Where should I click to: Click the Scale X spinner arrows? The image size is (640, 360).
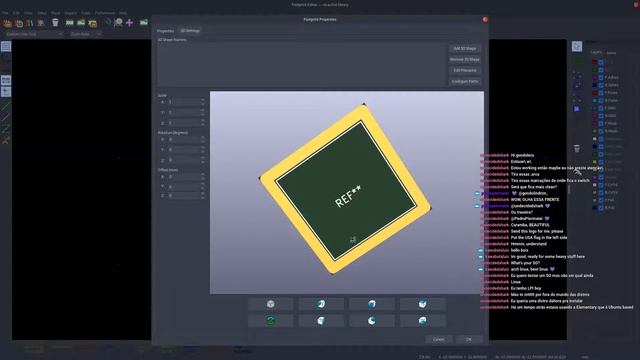click(202, 102)
